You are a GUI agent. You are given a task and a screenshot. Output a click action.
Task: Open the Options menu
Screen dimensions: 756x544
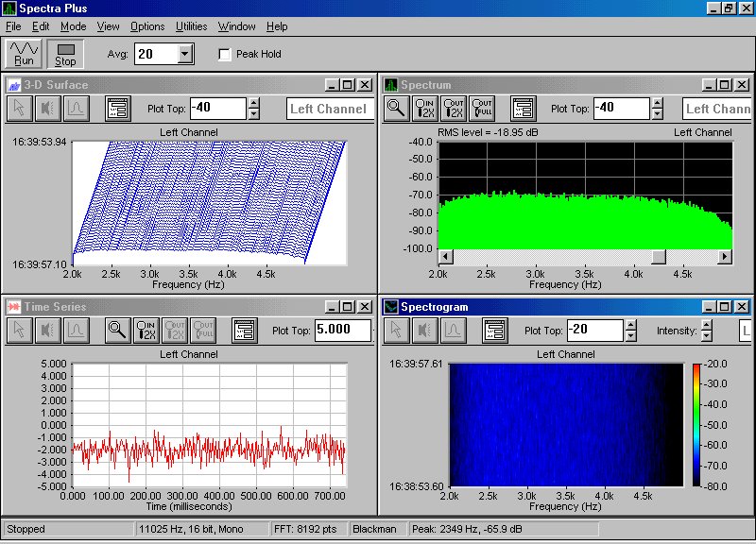coord(147,26)
